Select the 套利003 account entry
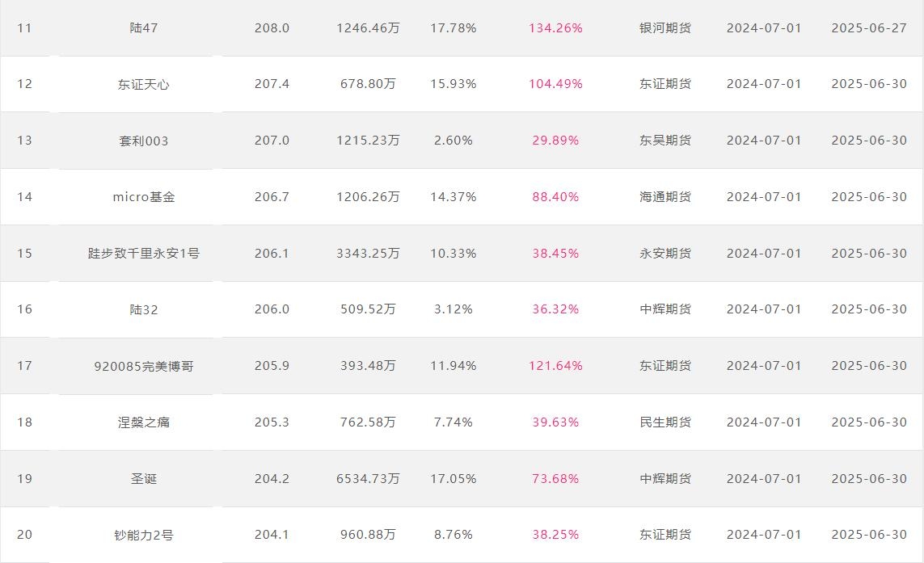Screen dimensions: 924x563 [144, 141]
